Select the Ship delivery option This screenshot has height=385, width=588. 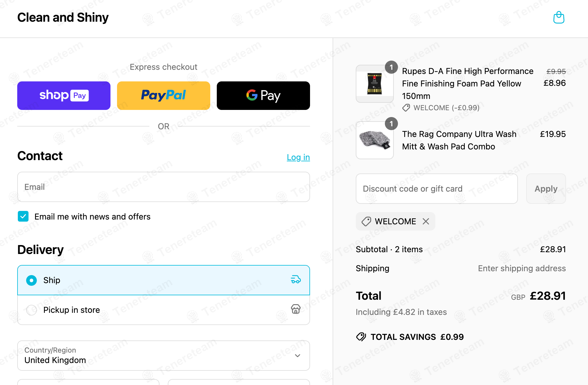coord(31,280)
